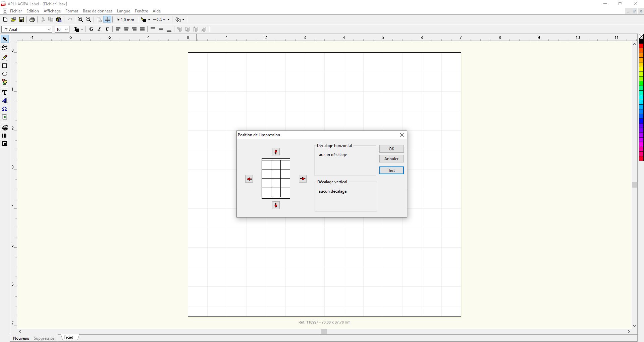
Task: Select the clipart shapes tool
Action: (x=5, y=82)
